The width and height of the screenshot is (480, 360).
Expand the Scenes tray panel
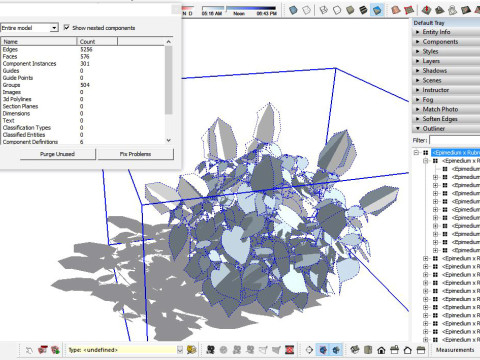[447, 80]
